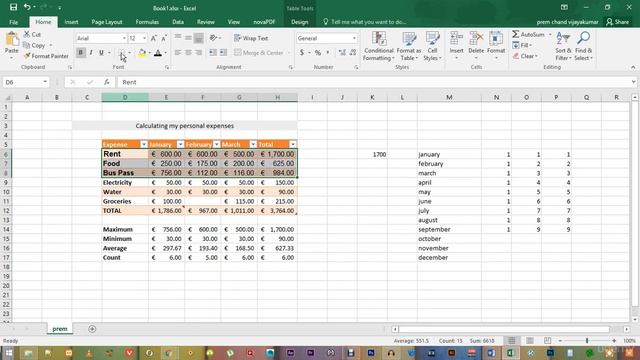Toggle Bold formatting
640x360 pixels.
(x=81, y=53)
